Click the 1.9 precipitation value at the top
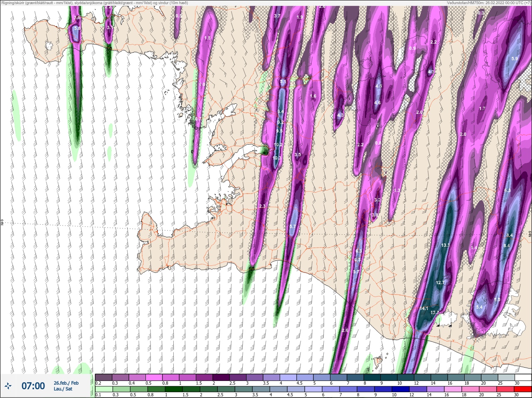Image resolution: width=532 pixels, height=398 pixels. pos(300,17)
